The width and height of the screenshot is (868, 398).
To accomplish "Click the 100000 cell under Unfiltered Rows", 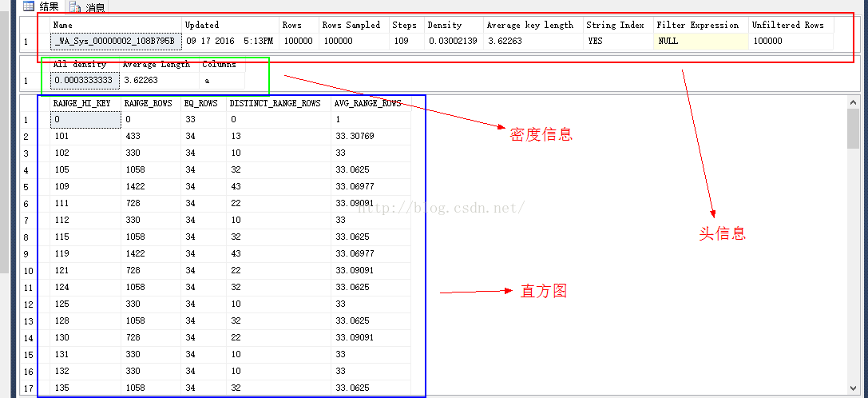I will [x=791, y=41].
